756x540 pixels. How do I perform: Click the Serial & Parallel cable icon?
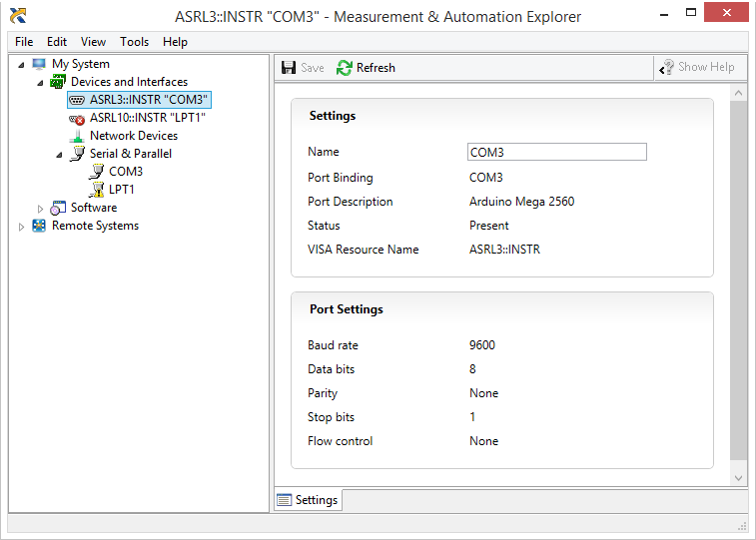click(x=77, y=154)
